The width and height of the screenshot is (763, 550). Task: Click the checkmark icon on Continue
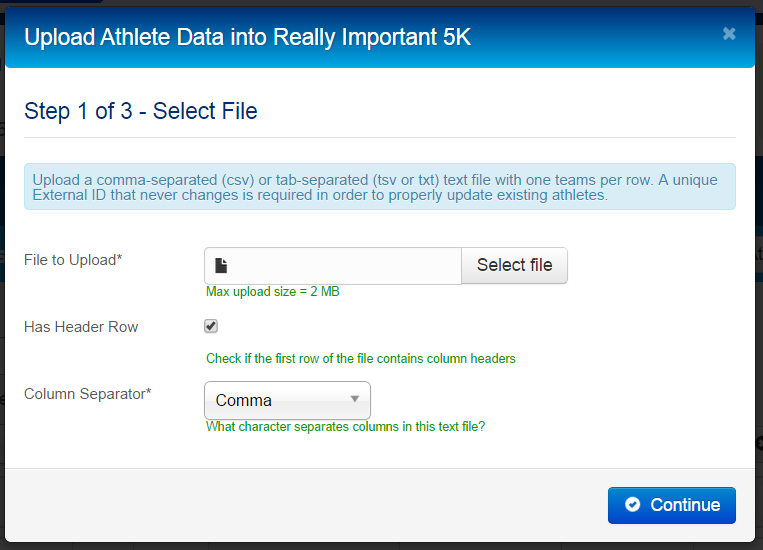(x=632, y=505)
